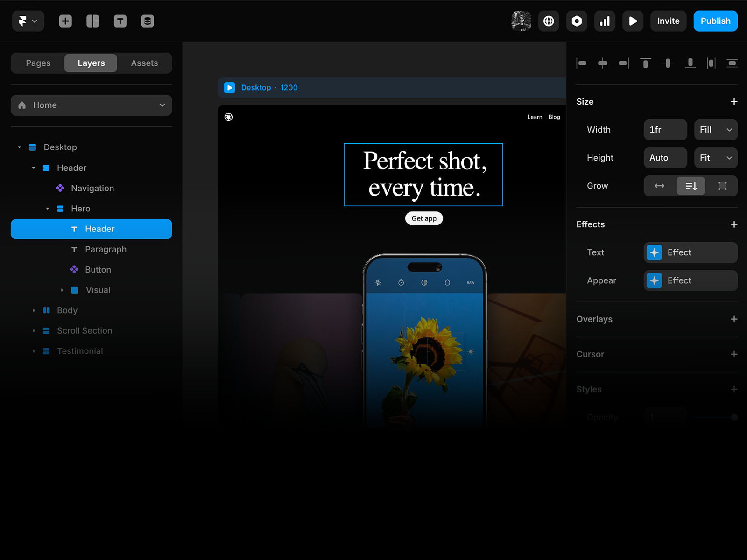
Task: Expand the Testimonial layer arrow
Action: [x=34, y=351]
